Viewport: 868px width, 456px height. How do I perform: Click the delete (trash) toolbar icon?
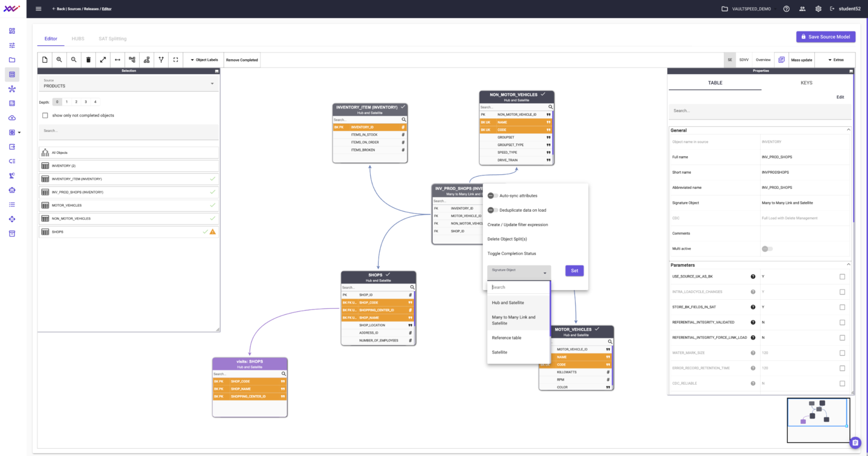coord(88,60)
